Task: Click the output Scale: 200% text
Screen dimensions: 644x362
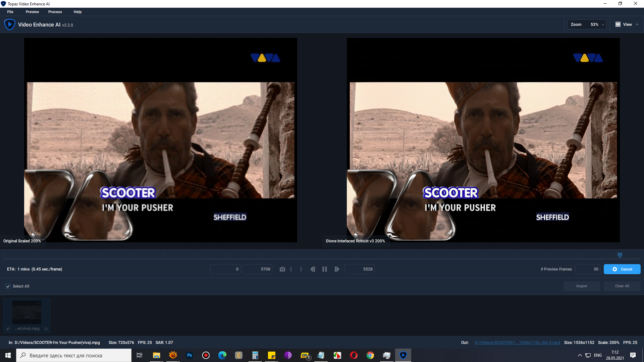Action: pyautogui.click(x=608, y=343)
